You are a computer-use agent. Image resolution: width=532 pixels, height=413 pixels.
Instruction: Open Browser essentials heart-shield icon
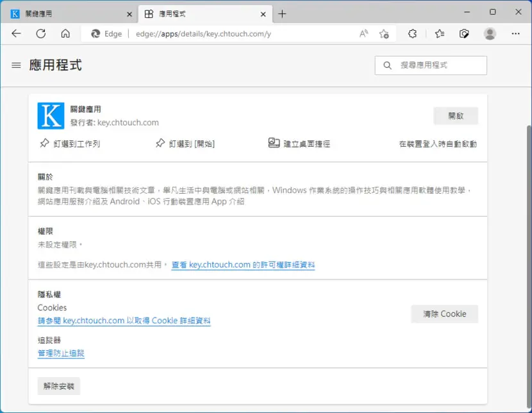(x=464, y=33)
